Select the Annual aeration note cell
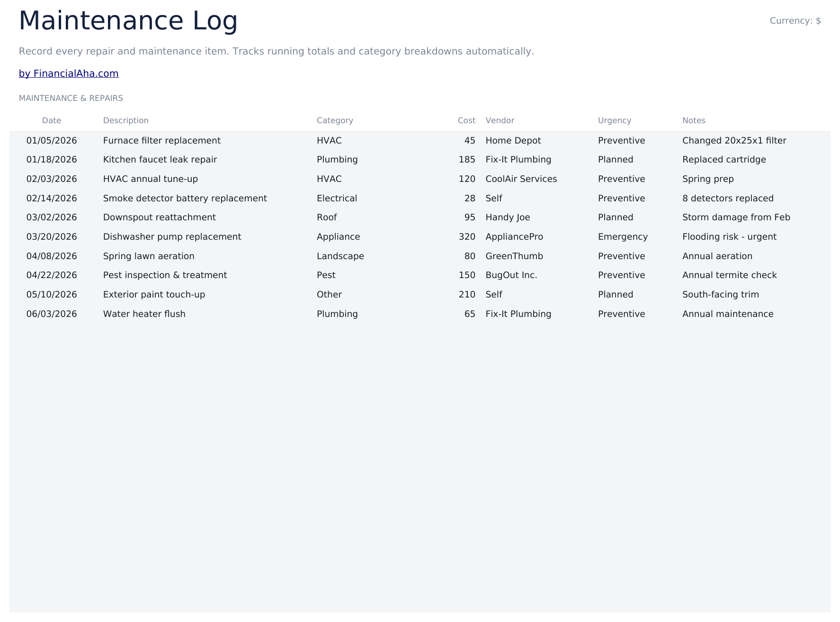 [717, 256]
